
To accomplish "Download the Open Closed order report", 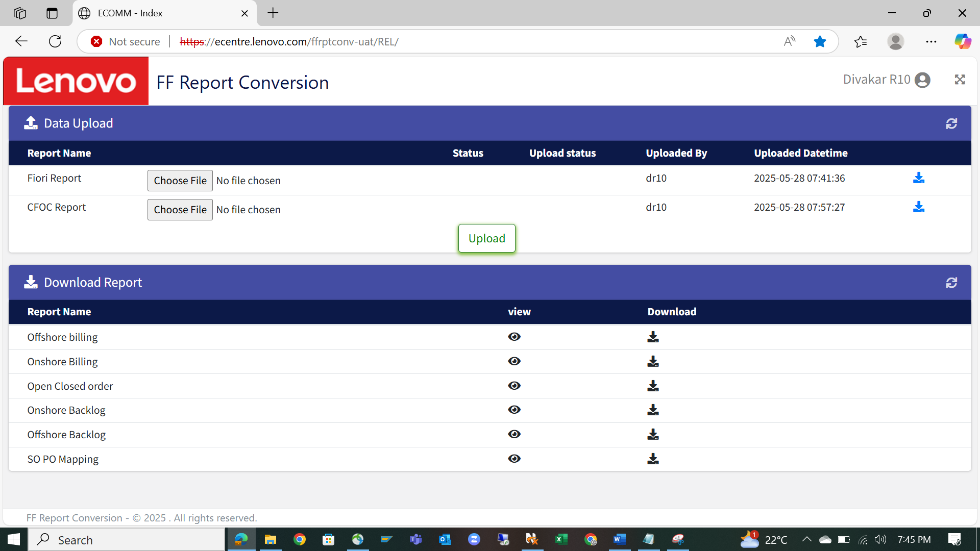I will tap(653, 386).
